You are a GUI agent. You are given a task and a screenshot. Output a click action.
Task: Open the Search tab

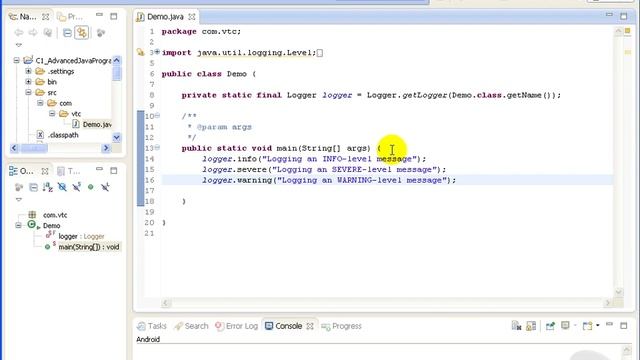click(x=191, y=326)
